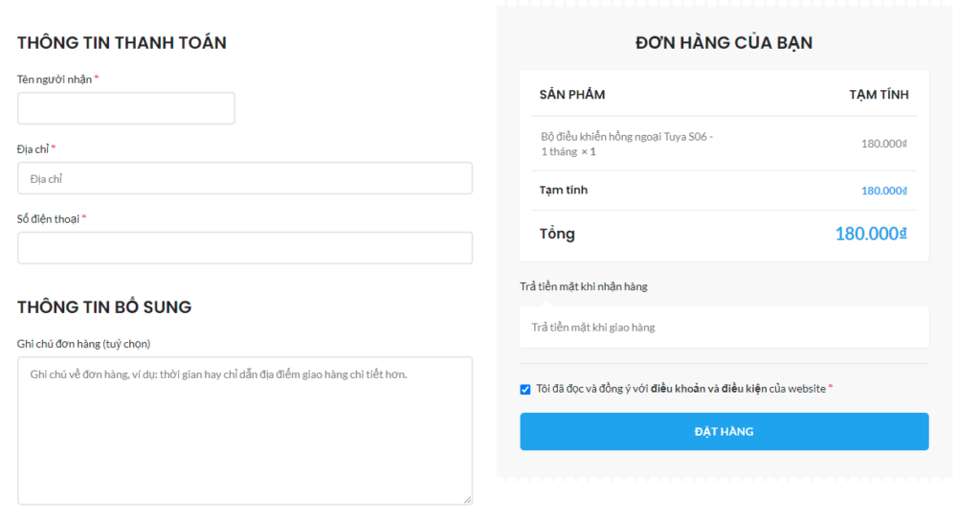Click inside the order notes textarea
The image size is (980, 521).
tap(244, 431)
